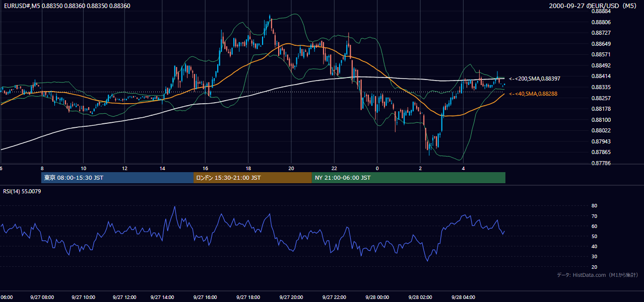644x302 pixels.
Task: Click hour label 4 under price chart
Action: [x=463, y=168]
